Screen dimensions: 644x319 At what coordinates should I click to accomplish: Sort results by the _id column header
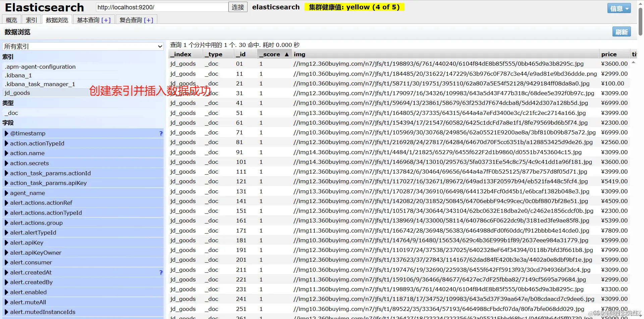coord(246,54)
